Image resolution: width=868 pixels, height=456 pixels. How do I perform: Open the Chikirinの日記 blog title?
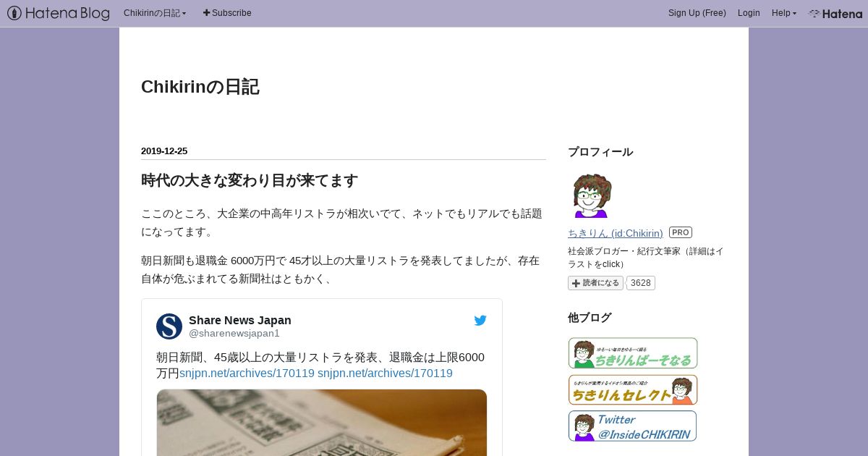click(200, 87)
